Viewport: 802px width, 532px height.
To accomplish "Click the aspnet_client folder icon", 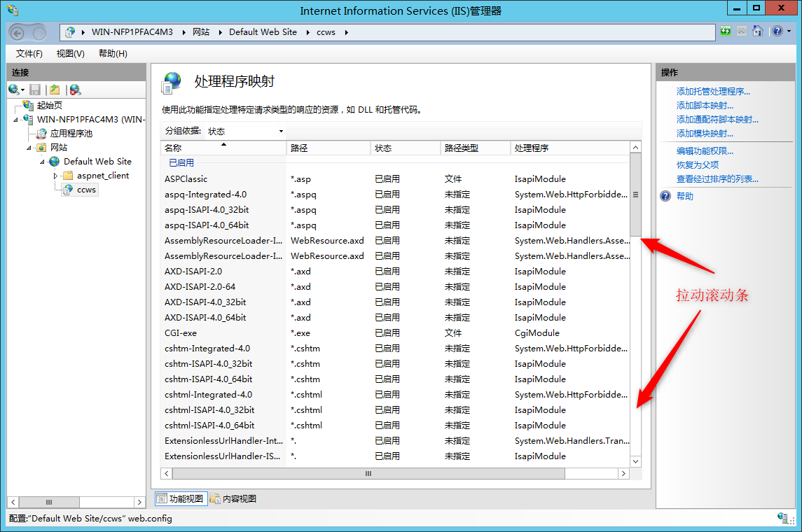I will (x=68, y=176).
